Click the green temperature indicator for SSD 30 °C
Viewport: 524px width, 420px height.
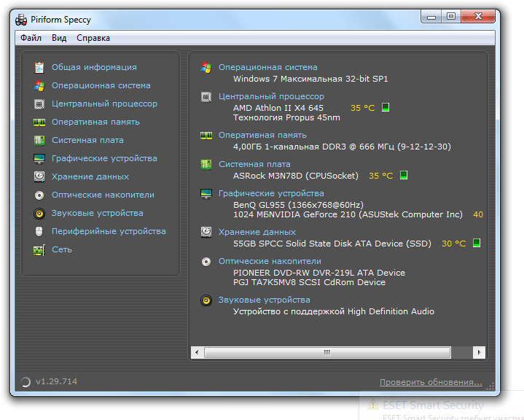click(476, 243)
